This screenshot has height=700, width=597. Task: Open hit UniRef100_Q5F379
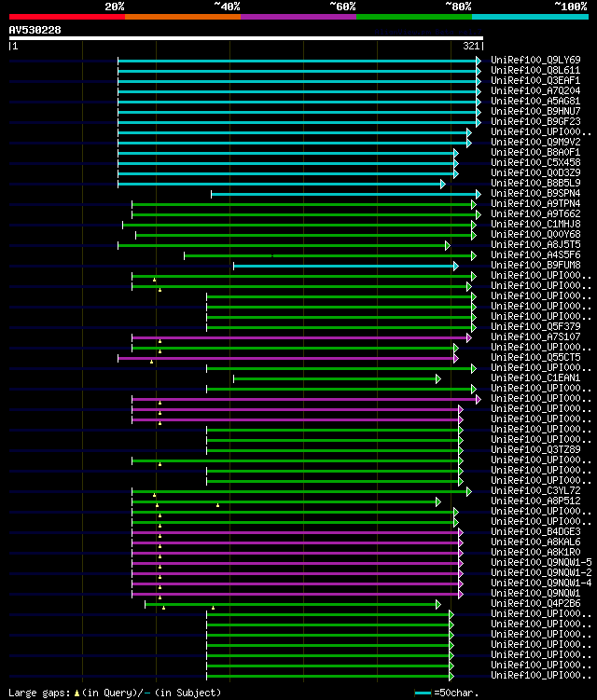tap(535, 327)
